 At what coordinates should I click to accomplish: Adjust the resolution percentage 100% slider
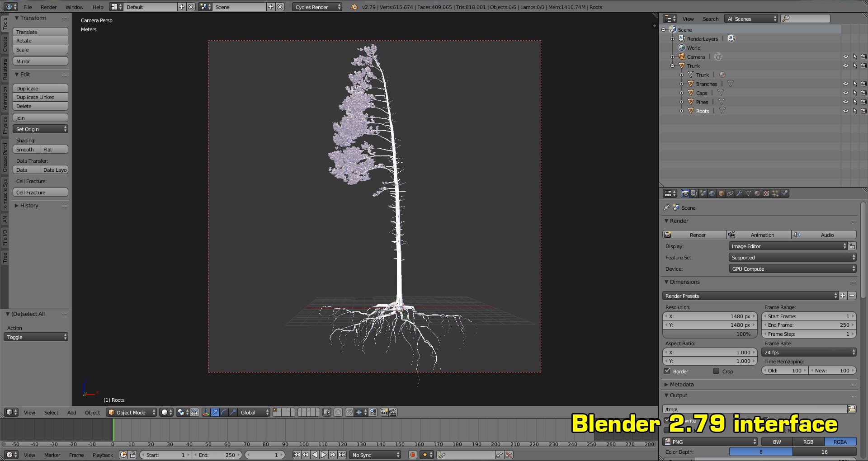click(x=710, y=334)
